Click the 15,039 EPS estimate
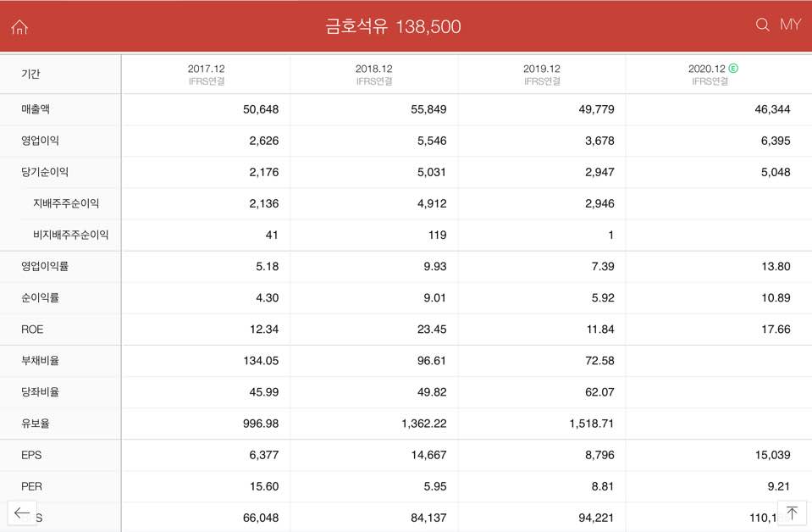The height and width of the screenshot is (532, 812). coord(773,455)
